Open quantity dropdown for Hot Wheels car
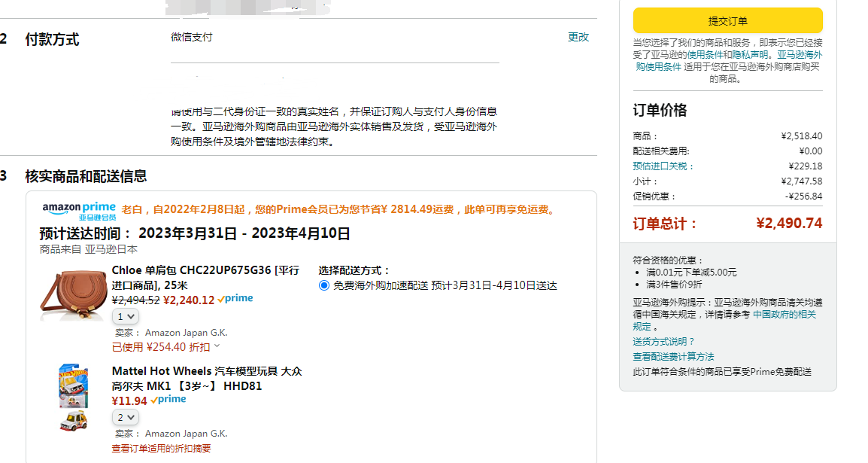868x463 pixels. pyautogui.click(x=126, y=417)
